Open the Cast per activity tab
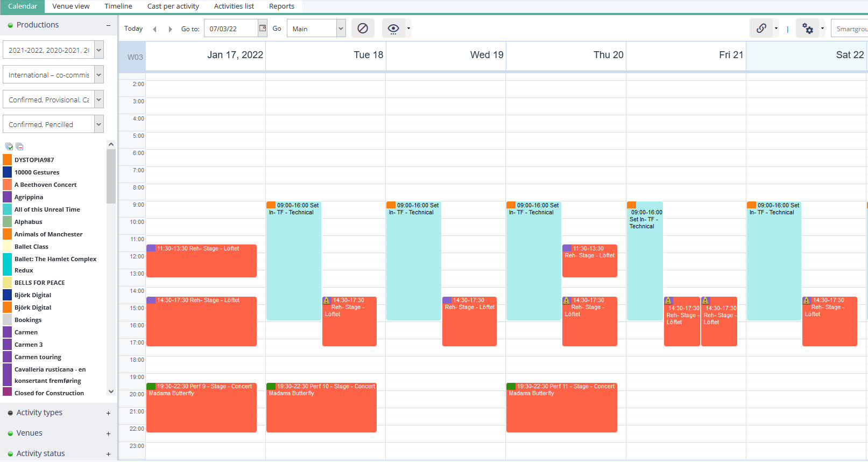Viewport: 868px width, 462px height. (173, 6)
